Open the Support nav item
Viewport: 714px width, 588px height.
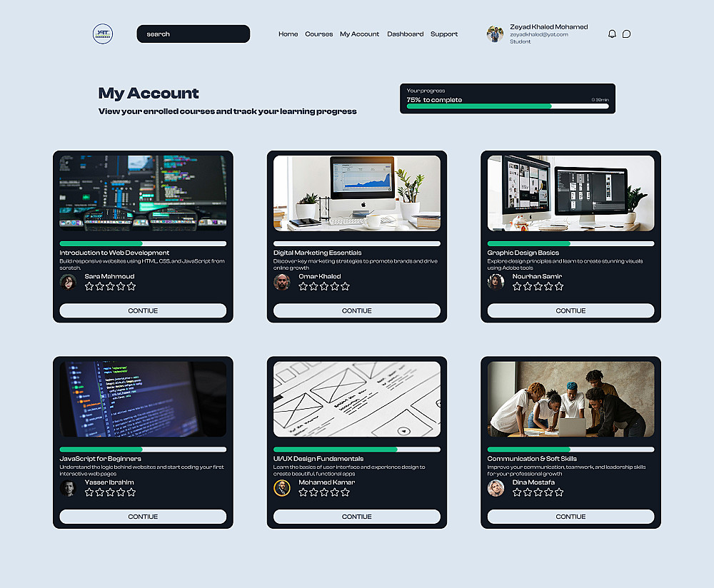[x=444, y=34]
